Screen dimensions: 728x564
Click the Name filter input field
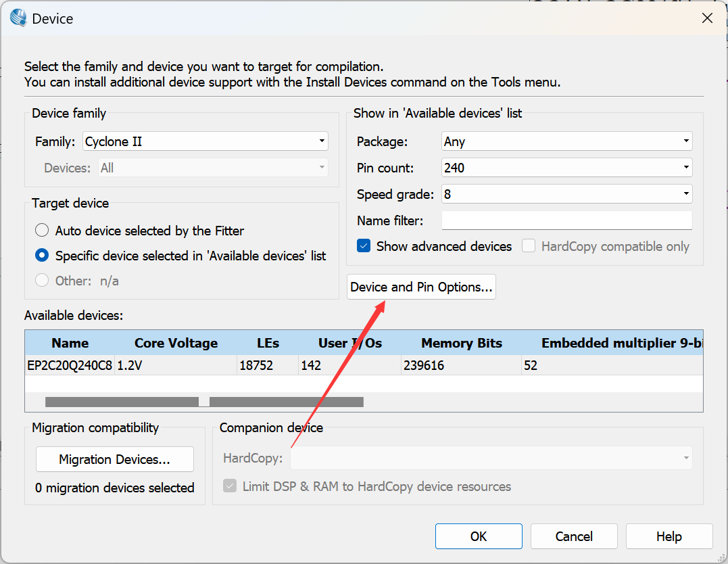(566, 220)
